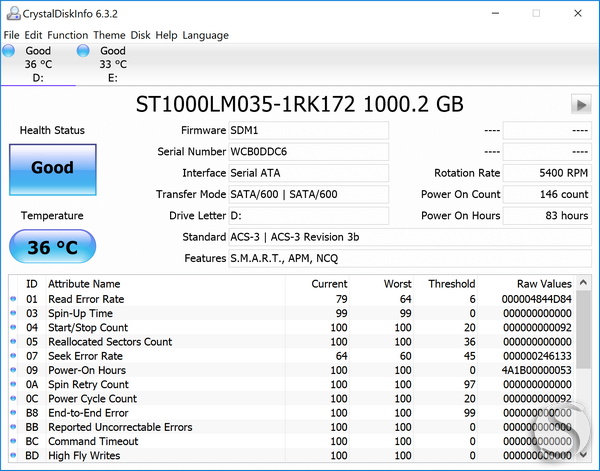The height and width of the screenshot is (471, 600).
Task: Click the Raw Values column header
Action: point(544,284)
